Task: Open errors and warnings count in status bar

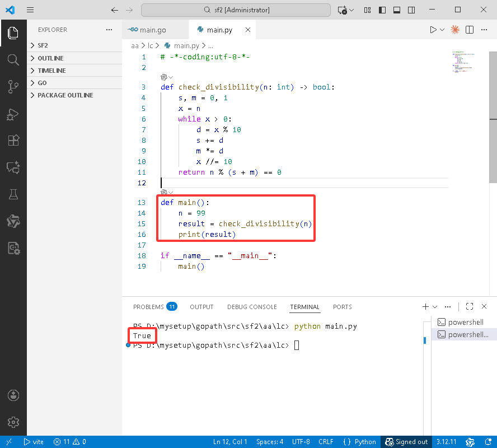Action: pos(70,442)
